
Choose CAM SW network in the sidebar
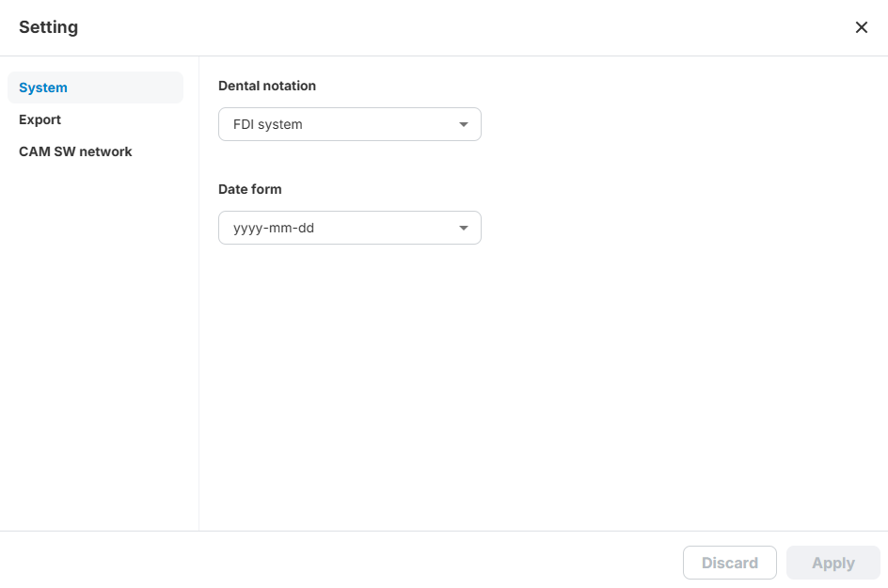click(x=75, y=151)
